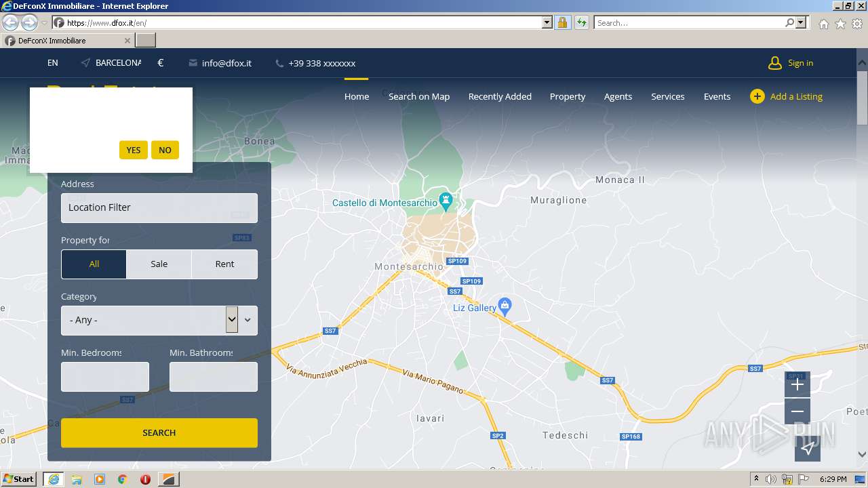Open a new blank tab
The height and width of the screenshot is (488, 868).
pyautogui.click(x=146, y=41)
